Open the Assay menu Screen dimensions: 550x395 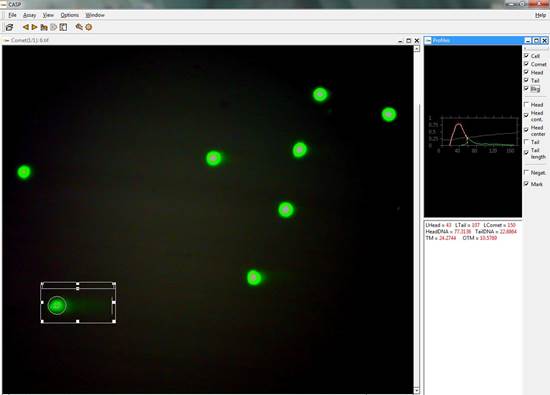[x=29, y=15]
